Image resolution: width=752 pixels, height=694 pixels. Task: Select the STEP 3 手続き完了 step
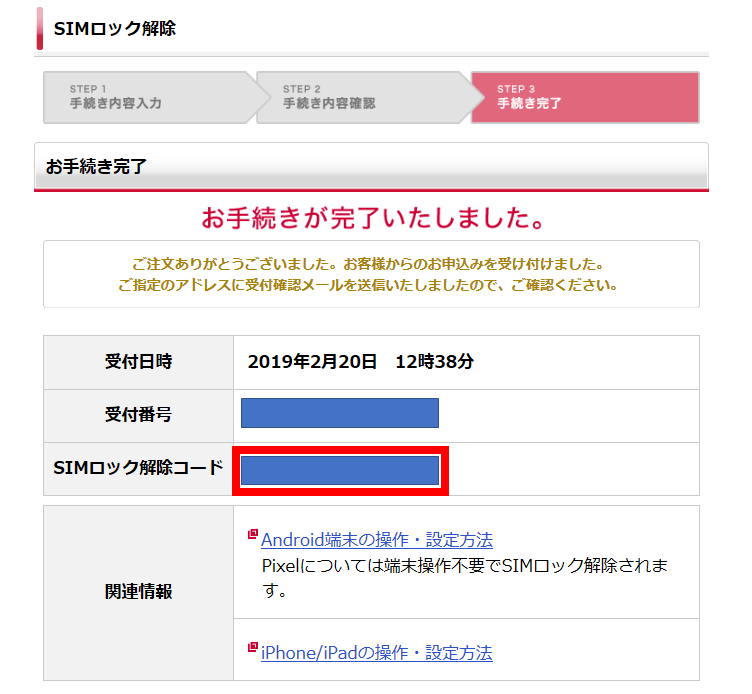(585, 97)
